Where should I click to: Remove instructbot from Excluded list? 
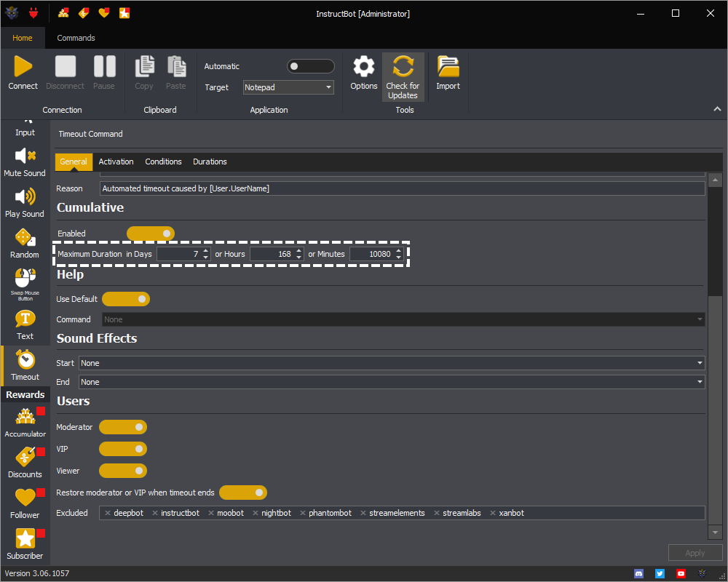point(155,513)
